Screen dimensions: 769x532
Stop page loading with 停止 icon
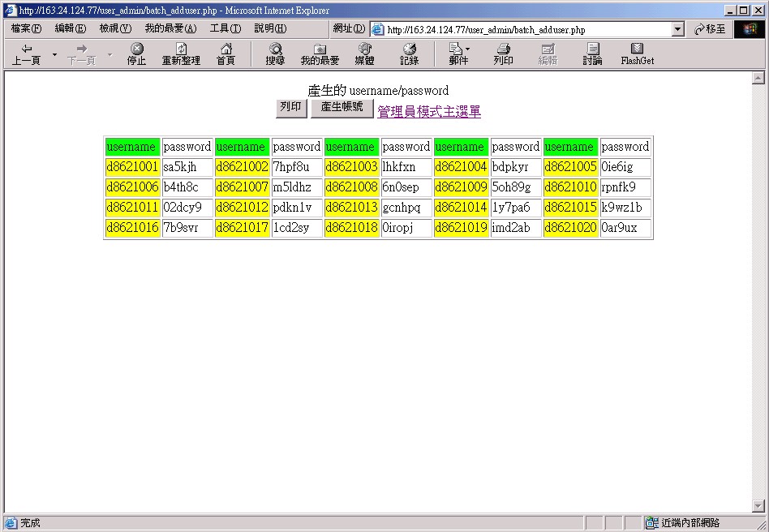coord(136,54)
